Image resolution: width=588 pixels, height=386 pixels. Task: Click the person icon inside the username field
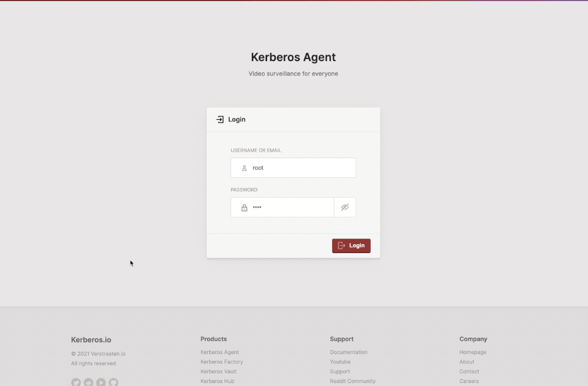click(x=244, y=168)
